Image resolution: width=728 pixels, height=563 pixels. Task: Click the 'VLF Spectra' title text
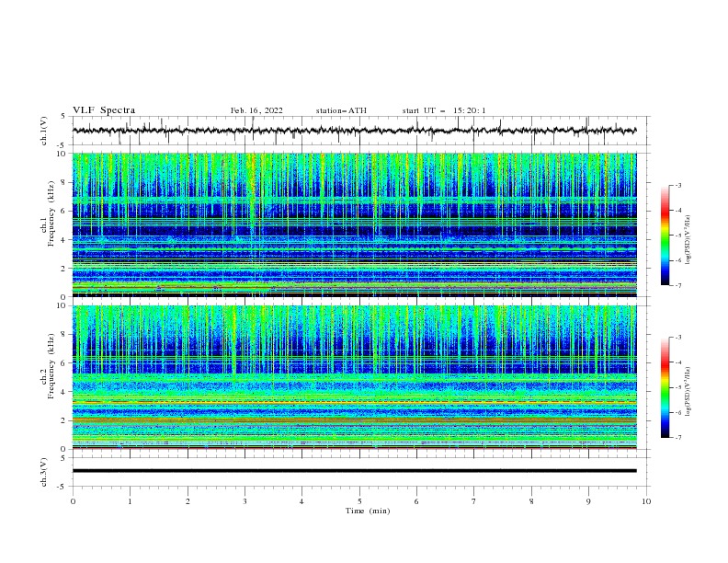coord(104,110)
